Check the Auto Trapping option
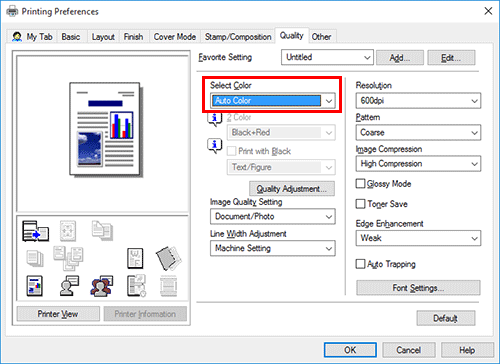This screenshot has width=500, height=364. coord(360,264)
